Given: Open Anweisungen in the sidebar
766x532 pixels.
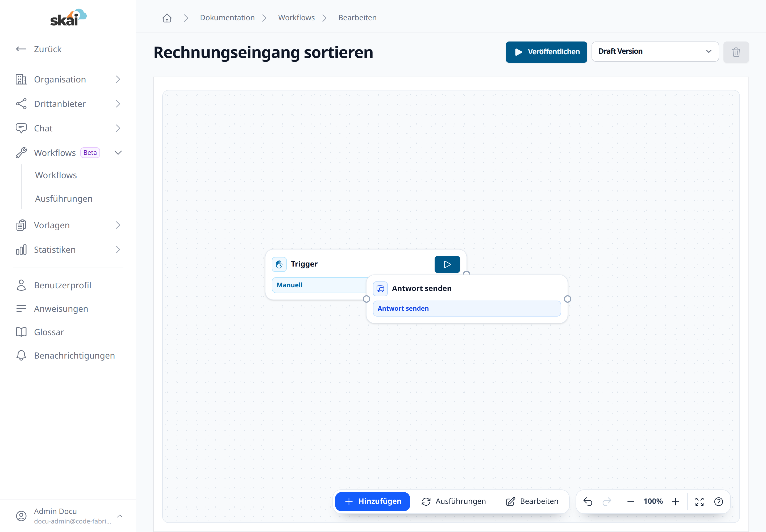Looking at the screenshot, I should coord(61,309).
